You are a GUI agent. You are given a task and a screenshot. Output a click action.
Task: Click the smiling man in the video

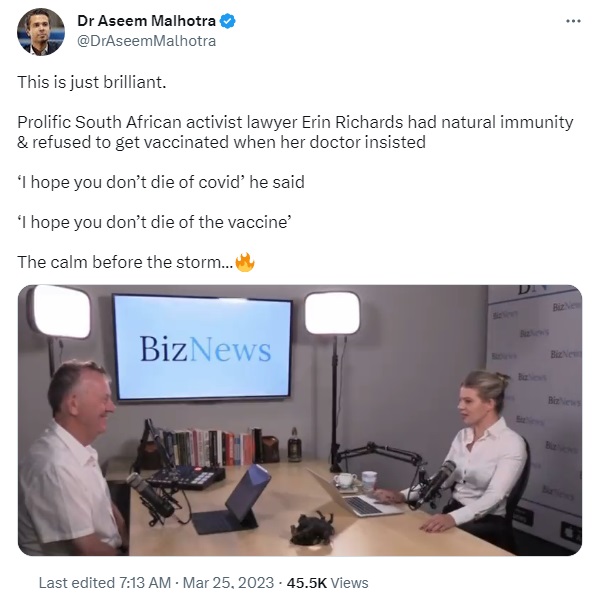pyautogui.click(x=72, y=457)
